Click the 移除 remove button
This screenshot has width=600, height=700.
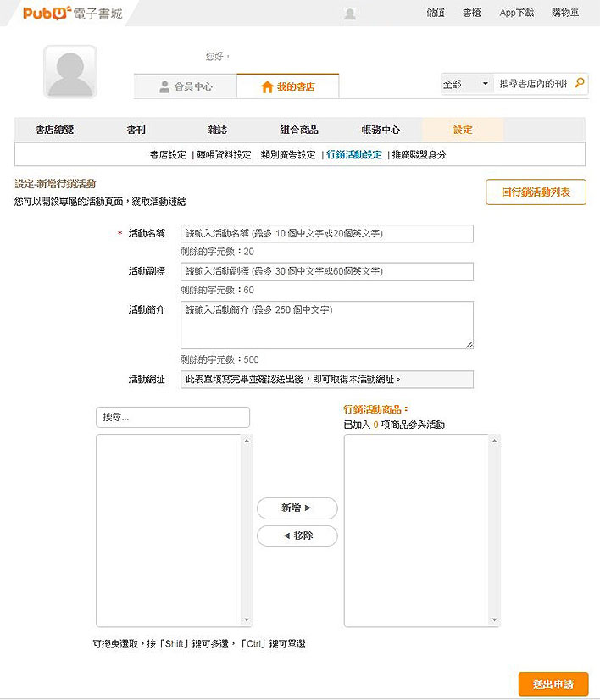(297, 536)
